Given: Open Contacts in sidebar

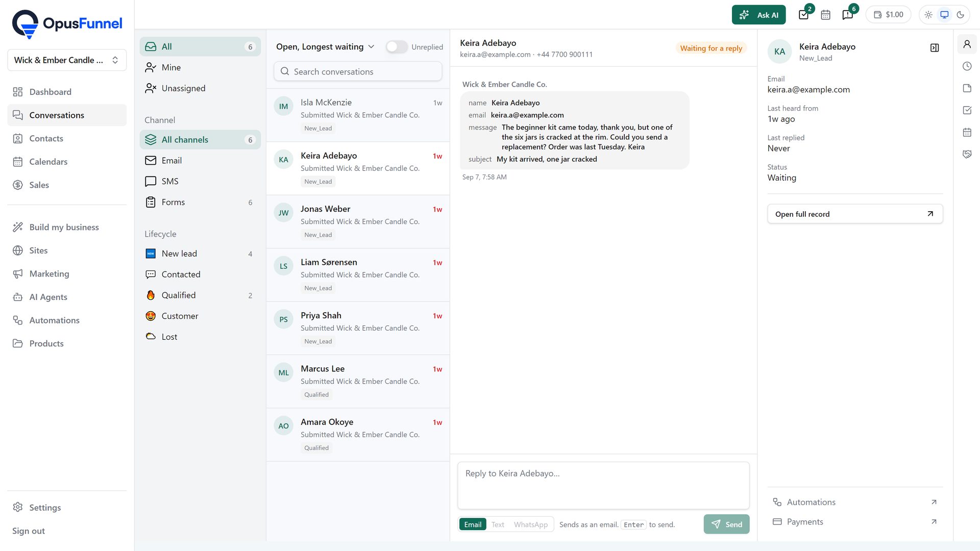Looking at the screenshot, I should (x=67, y=138).
